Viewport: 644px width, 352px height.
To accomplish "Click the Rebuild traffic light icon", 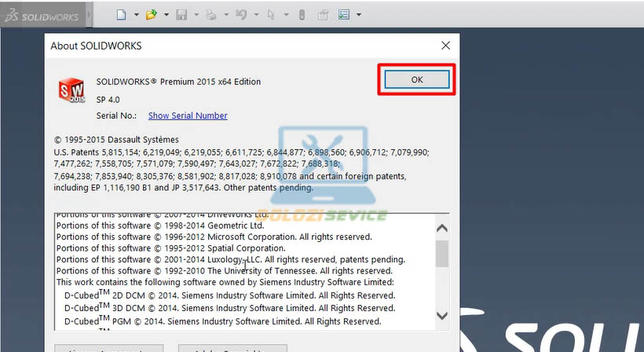I will [x=302, y=15].
